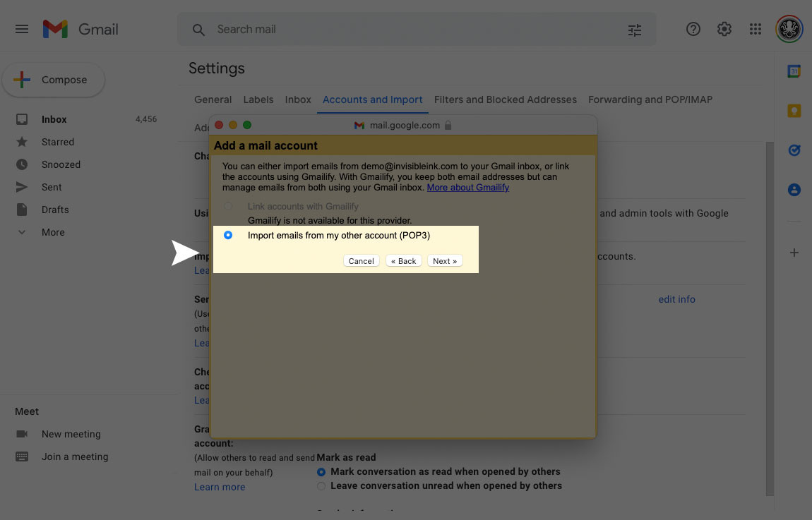
Task: Open the Snoozed folder label
Action: point(61,164)
